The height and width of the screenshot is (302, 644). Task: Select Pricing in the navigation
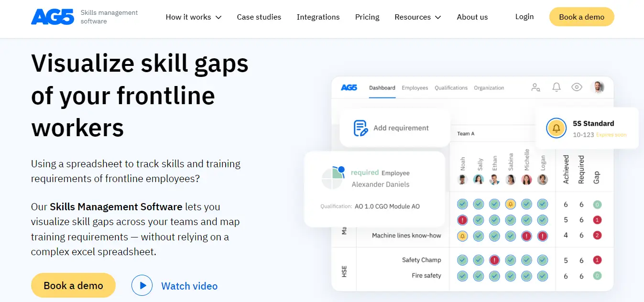tap(367, 17)
